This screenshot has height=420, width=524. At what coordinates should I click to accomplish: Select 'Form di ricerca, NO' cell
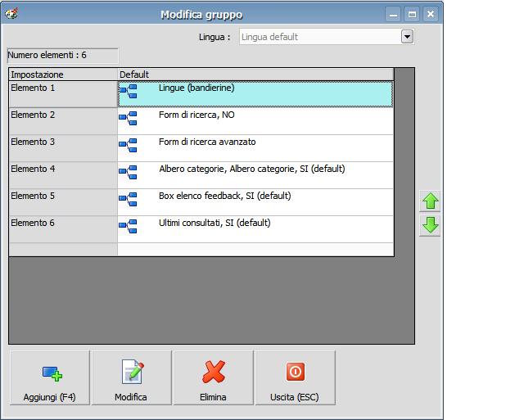click(255, 121)
